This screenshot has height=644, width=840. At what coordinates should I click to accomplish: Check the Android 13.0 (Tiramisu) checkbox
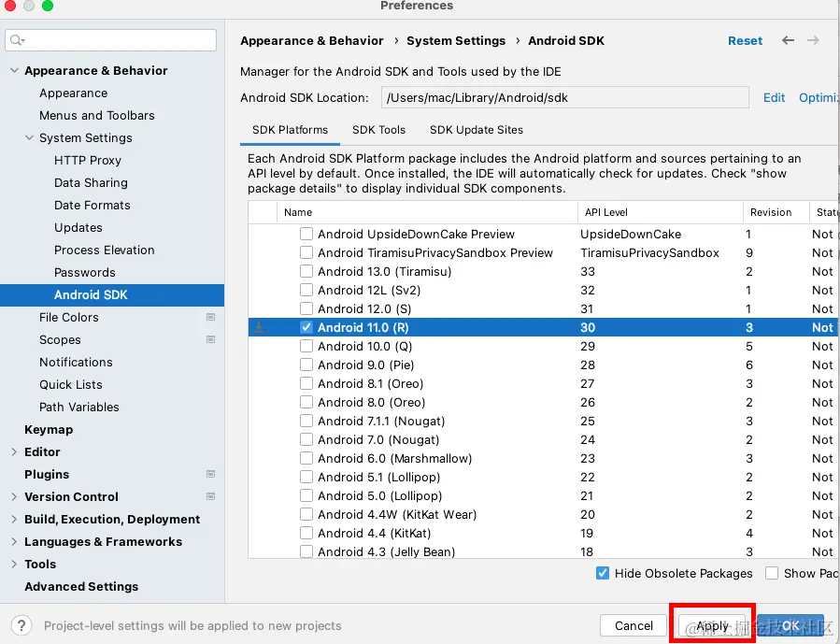306,271
